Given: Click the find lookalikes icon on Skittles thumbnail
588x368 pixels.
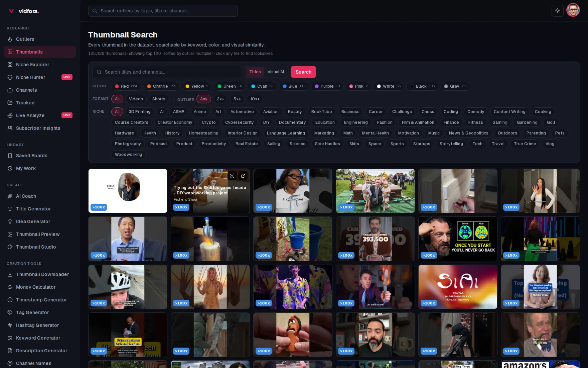Looking at the screenshot, I should (x=232, y=176).
